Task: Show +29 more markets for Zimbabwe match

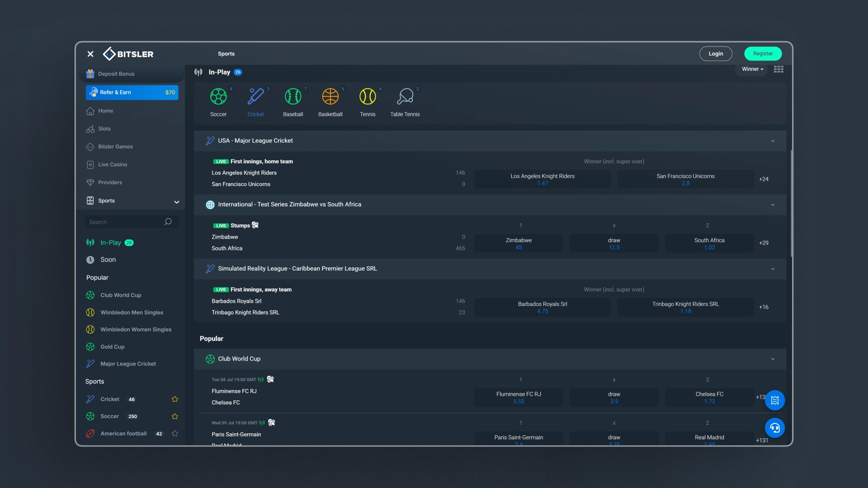Action: (x=764, y=243)
